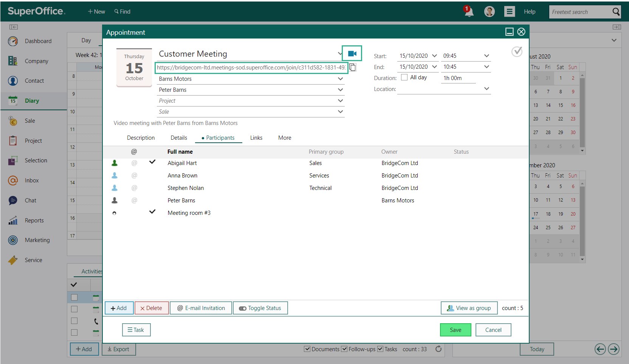The image size is (629, 364).
Task: Open the Dashboard navigator icon
Action: (x=13, y=41)
